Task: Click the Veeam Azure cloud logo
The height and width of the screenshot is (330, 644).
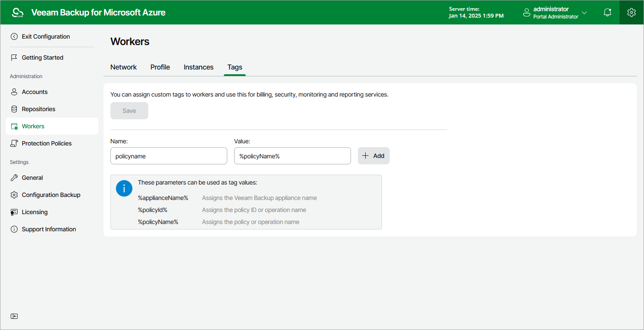Action: (18, 12)
